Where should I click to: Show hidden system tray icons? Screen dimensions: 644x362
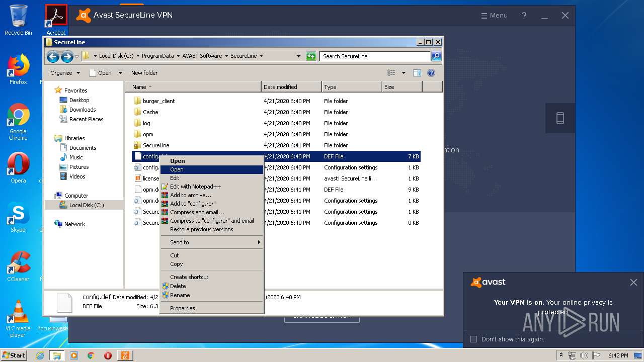pos(561,355)
